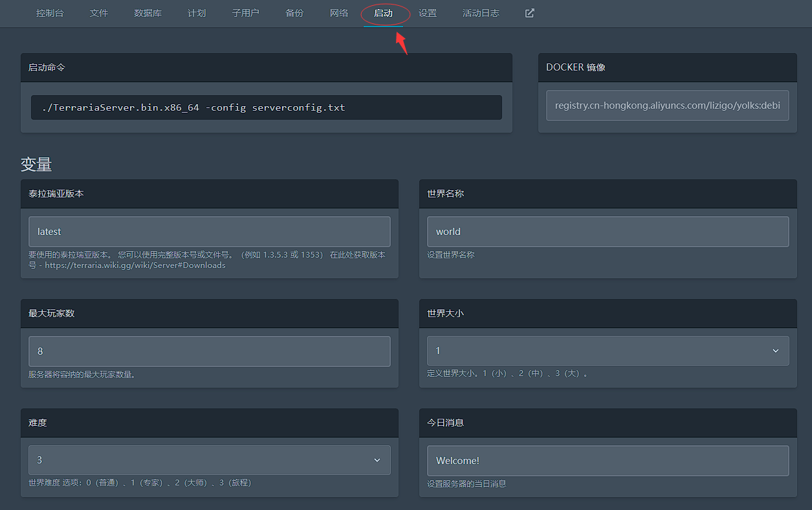This screenshot has height=510, width=812.
Task: Click the 定义世界大小 description text
Action: (508, 374)
